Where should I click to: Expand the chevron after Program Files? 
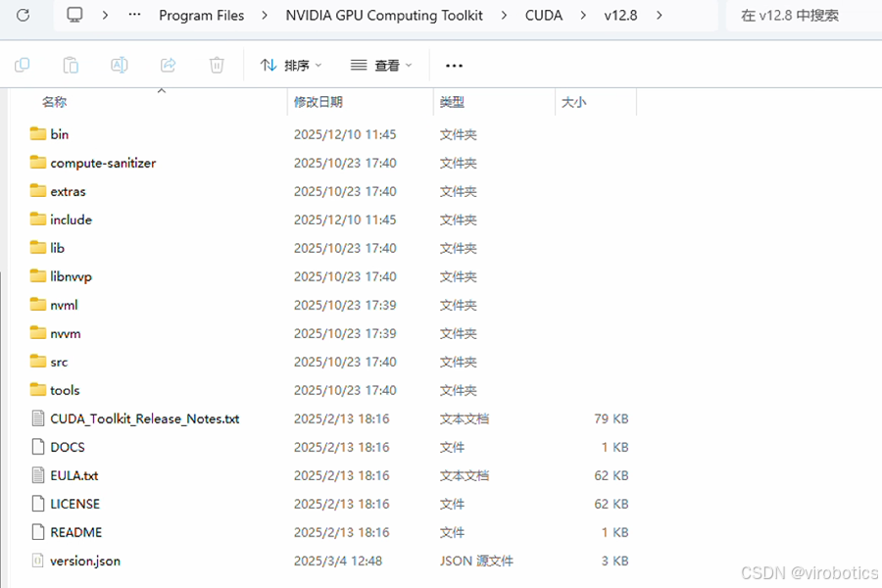(x=265, y=16)
